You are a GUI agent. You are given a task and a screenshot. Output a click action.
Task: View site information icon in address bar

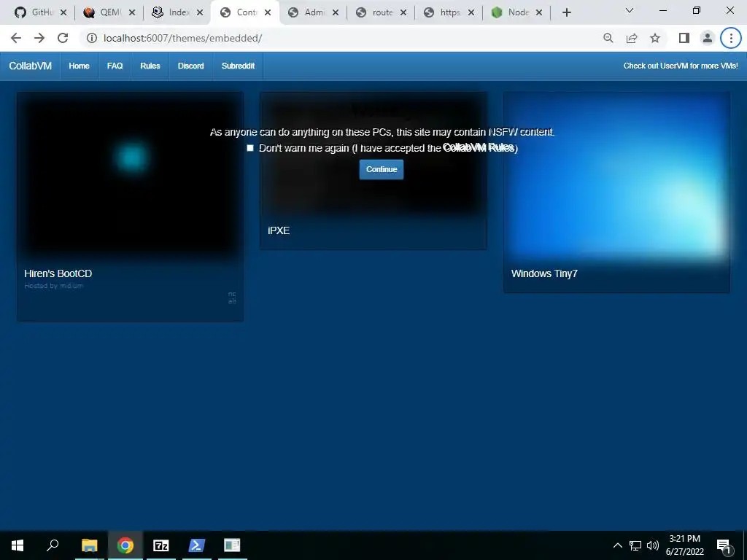click(91, 38)
